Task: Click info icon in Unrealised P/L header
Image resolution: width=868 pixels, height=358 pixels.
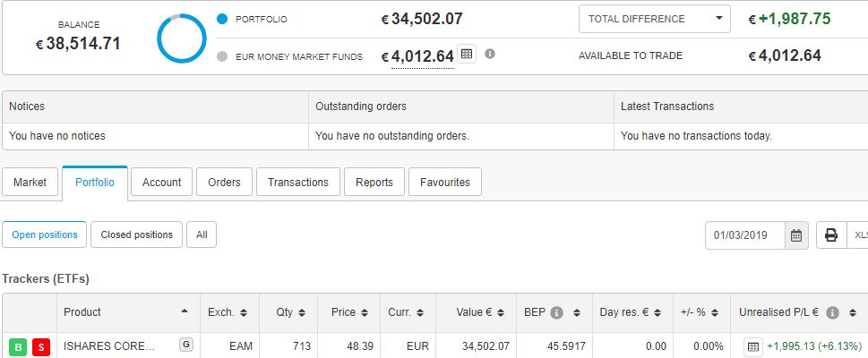Action: pyautogui.click(x=832, y=312)
